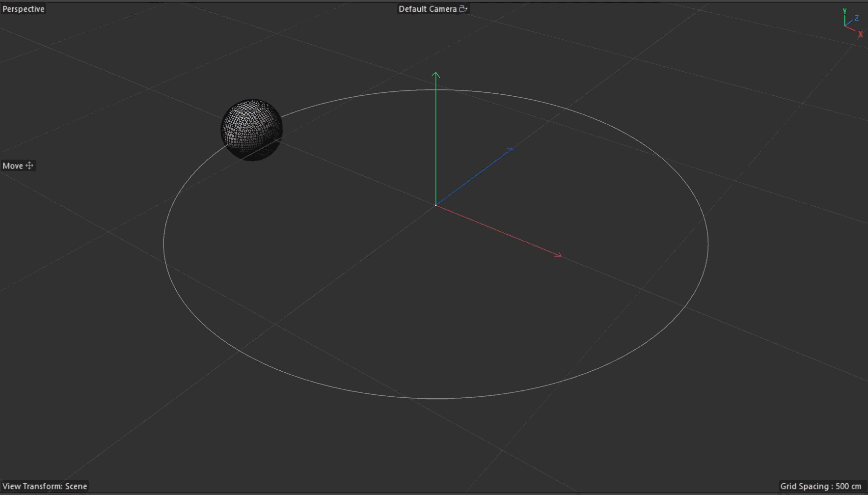
Task: Click the Perspective view label
Action: click(23, 9)
